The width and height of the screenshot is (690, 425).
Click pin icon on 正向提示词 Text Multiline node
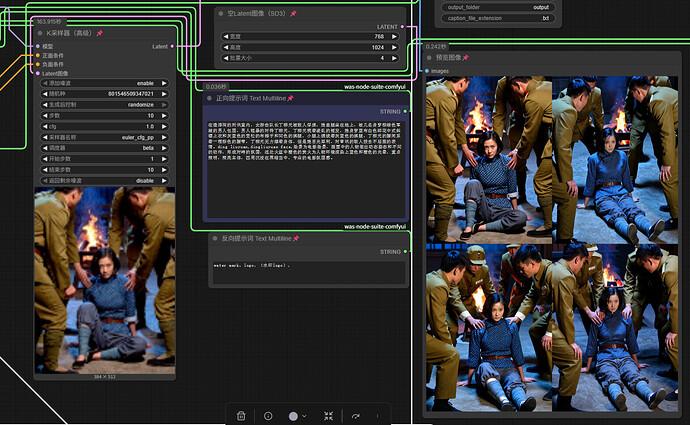290,99
